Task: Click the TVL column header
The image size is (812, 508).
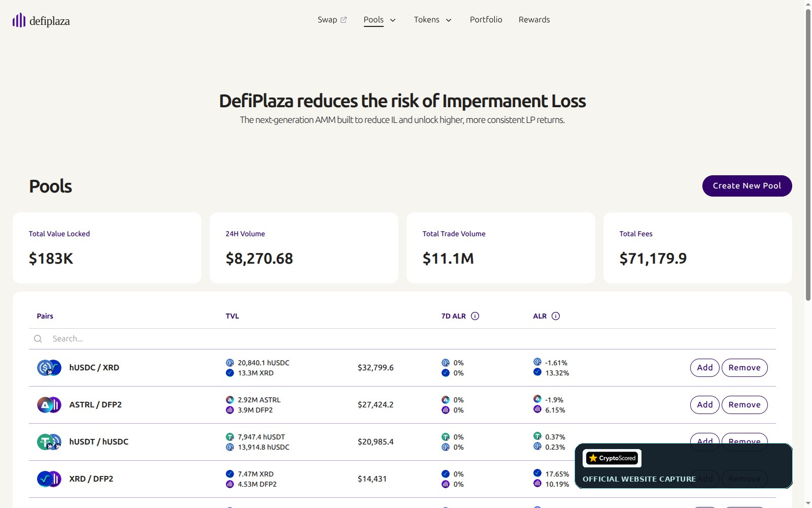Action: point(232,316)
